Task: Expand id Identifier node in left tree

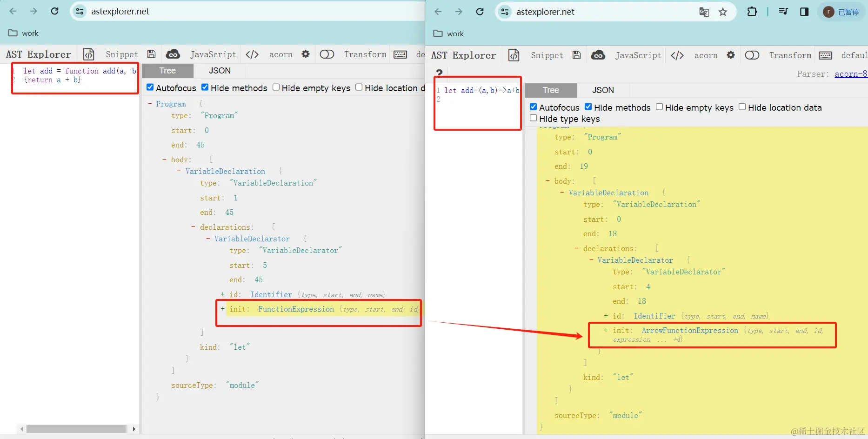Action: click(x=222, y=294)
